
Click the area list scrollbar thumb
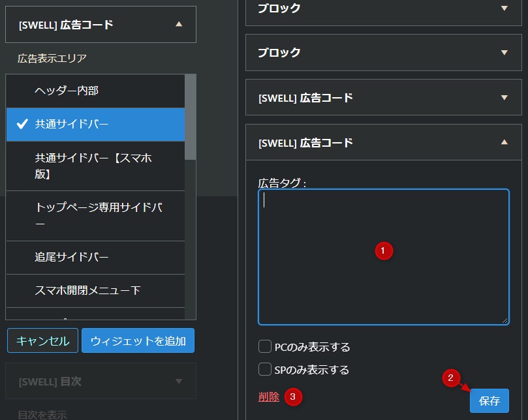191,117
